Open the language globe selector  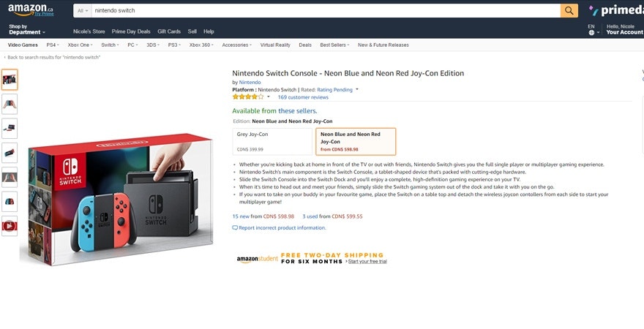(591, 32)
